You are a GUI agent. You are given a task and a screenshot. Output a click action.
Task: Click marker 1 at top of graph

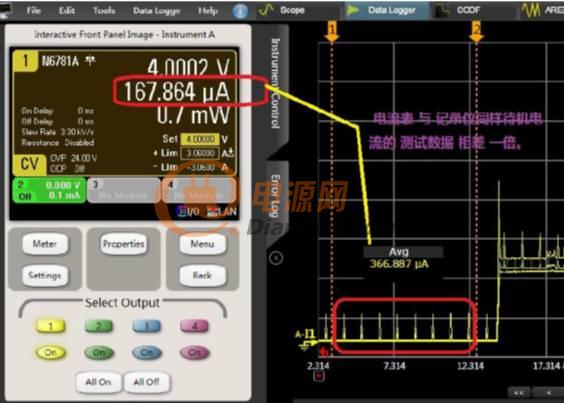(332, 31)
